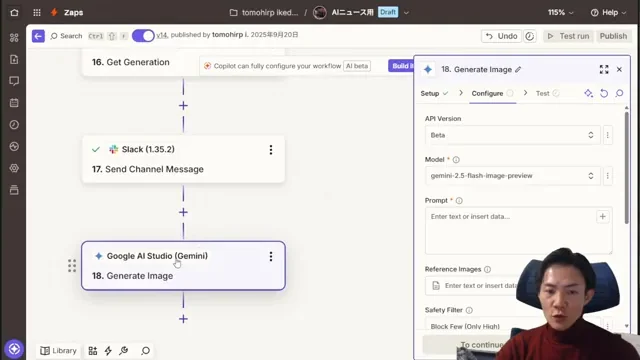The height and width of the screenshot is (360, 640).
Task: Open API Version field options menu
Action: tap(607, 135)
